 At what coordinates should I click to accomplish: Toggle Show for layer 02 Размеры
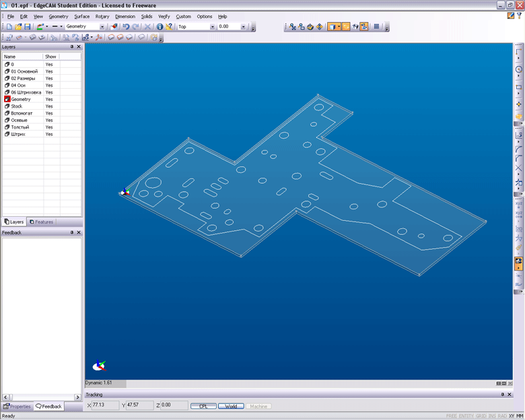click(x=49, y=78)
